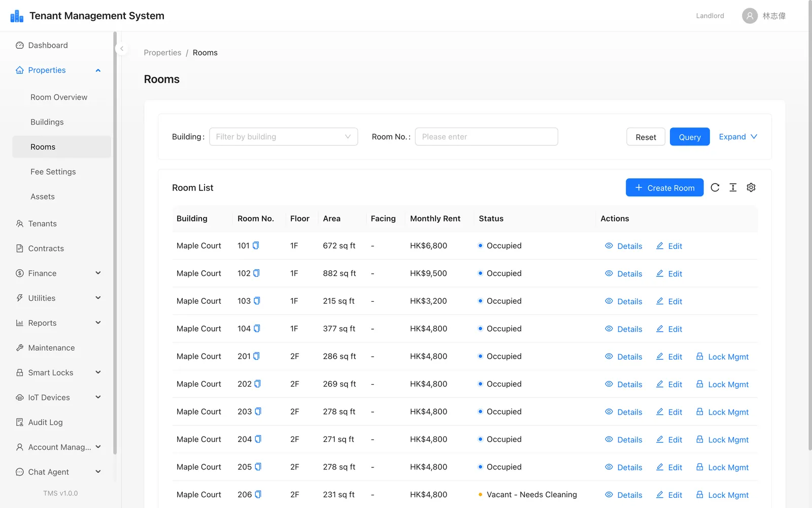Create a new room
The image size is (812, 508).
664,187
